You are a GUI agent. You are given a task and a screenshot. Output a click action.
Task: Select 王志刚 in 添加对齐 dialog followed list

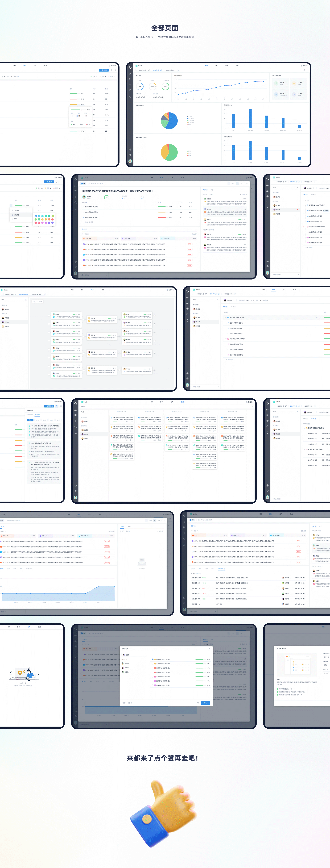126,663
